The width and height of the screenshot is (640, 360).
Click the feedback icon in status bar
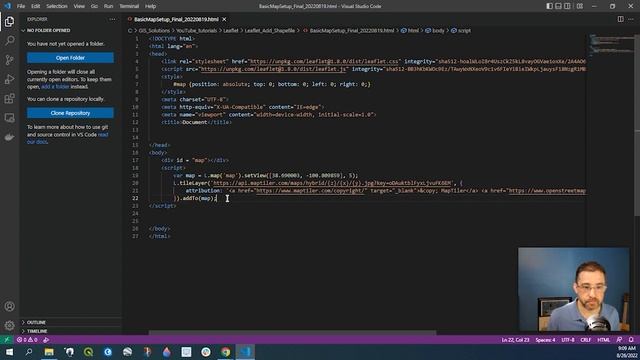619,340
